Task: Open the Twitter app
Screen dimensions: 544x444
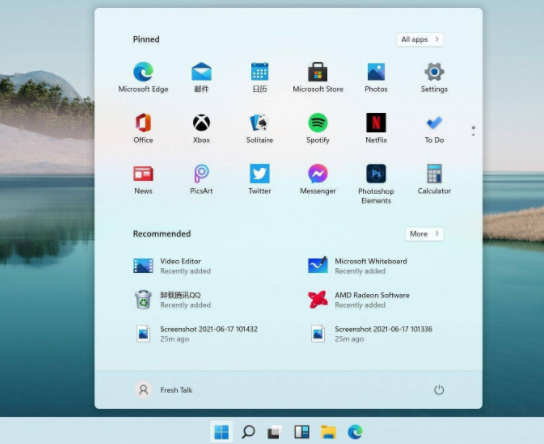Action: 260,179
